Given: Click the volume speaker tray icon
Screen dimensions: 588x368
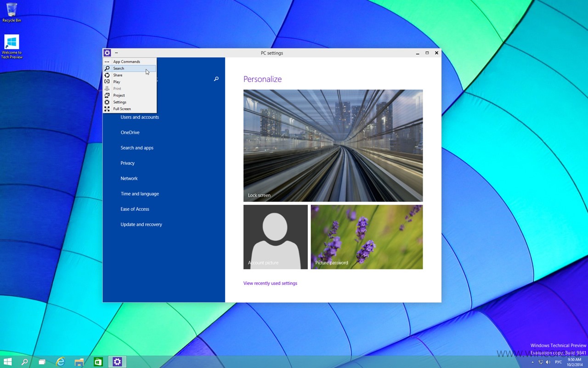Looking at the screenshot, I should (x=548, y=362).
